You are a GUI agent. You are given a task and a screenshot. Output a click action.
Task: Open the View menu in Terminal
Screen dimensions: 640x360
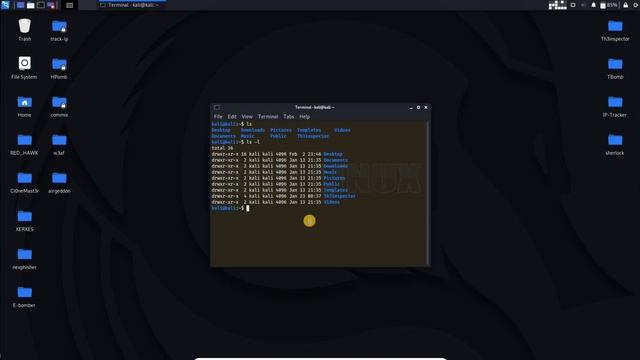click(247, 117)
